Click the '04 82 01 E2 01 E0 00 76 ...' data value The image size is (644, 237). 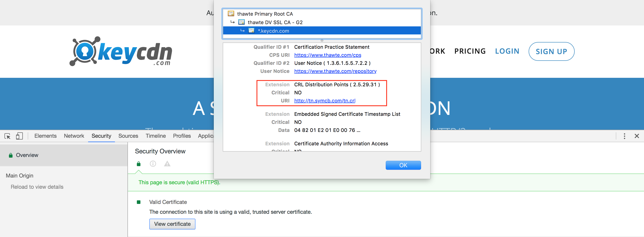point(327,130)
